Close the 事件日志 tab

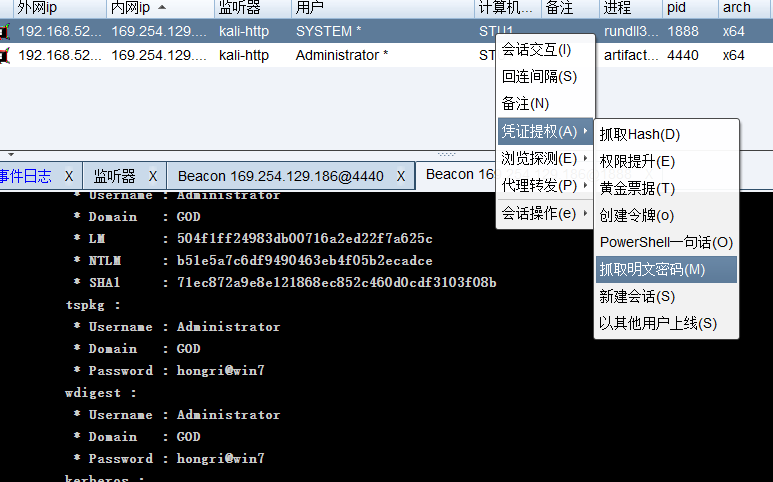coord(69,176)
